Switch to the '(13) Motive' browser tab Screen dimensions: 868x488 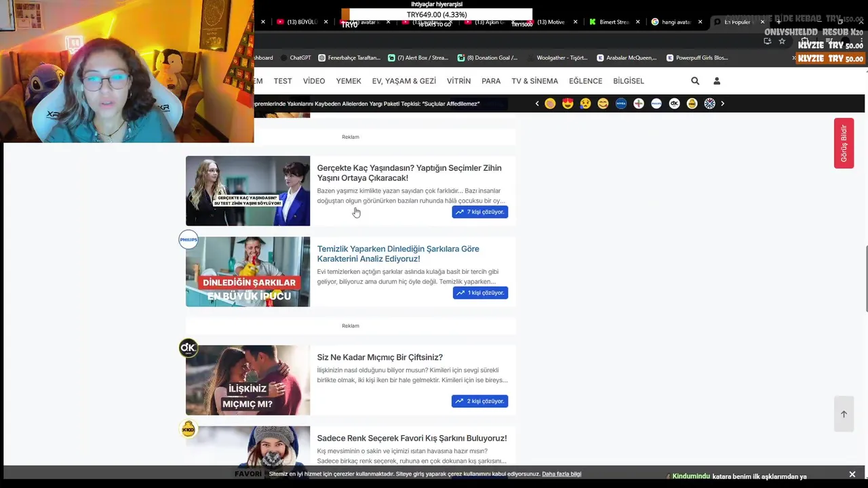click(x=551, y=22)
